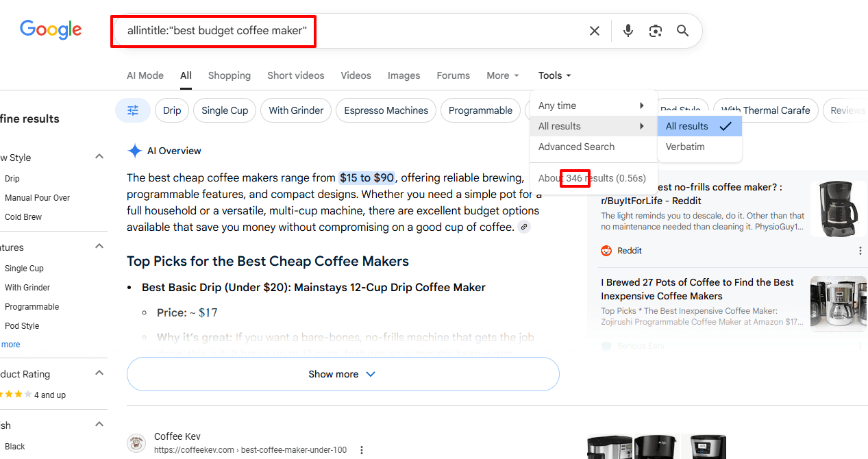Open the Coffee Kev result link

click(250, 450)
